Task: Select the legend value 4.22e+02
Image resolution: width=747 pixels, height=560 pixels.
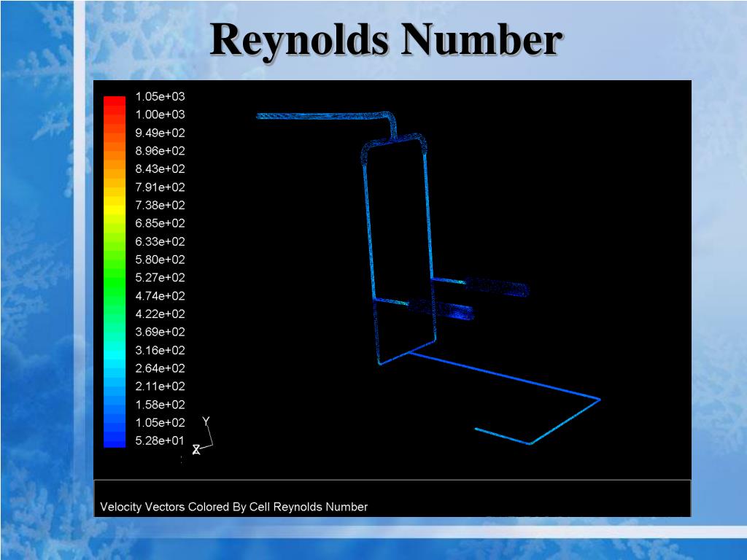Action: [x=160, y=314]
